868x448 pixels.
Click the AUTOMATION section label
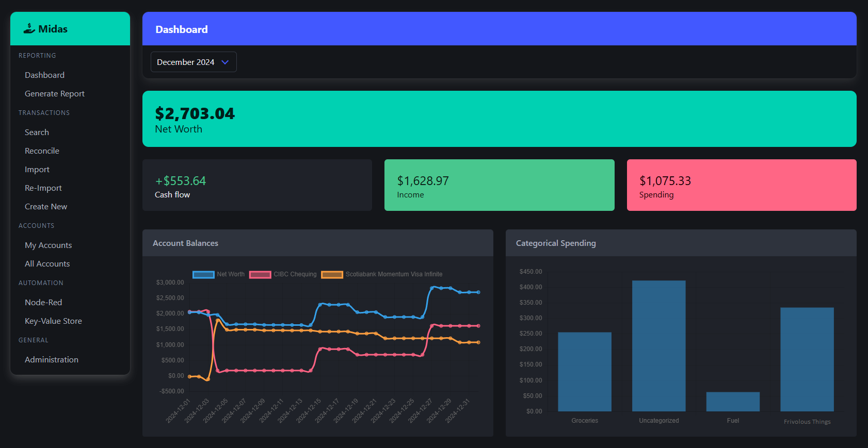tap(41, 283)
